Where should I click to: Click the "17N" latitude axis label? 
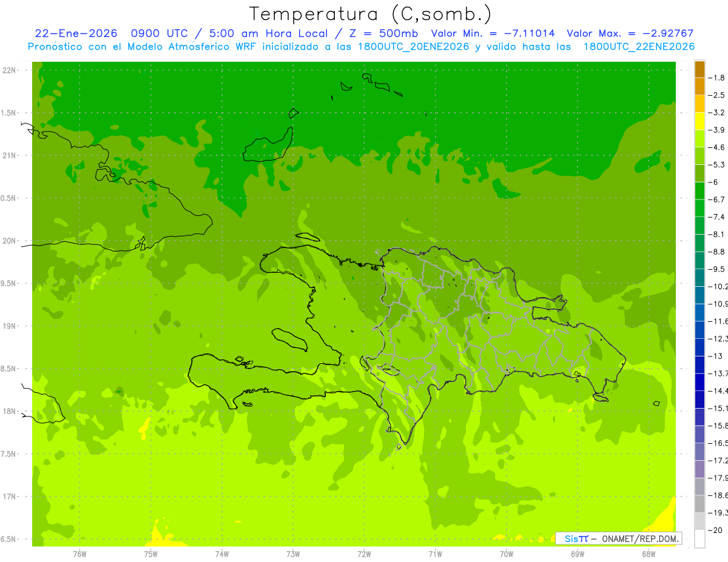pos(9,496)
